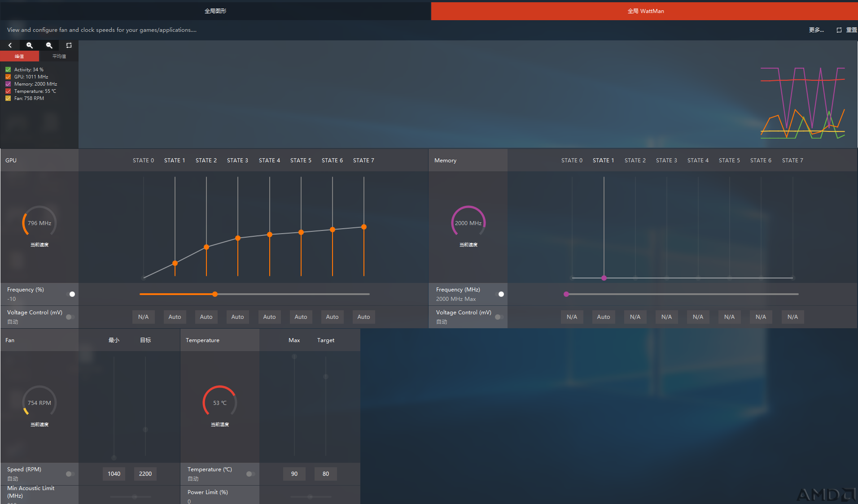Toggle Memory Voltage Control switch
Viewport: 858px width, 504px height.
click(499, 317)
